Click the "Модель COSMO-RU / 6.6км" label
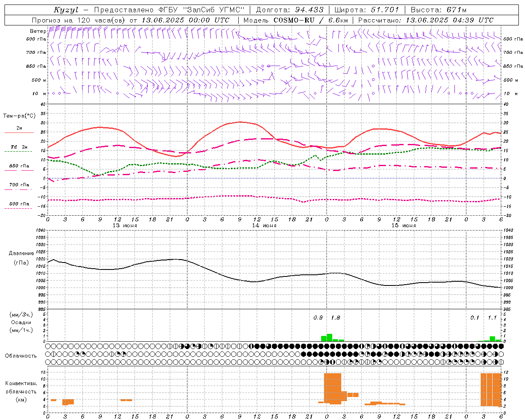 (x=296, y=20)
